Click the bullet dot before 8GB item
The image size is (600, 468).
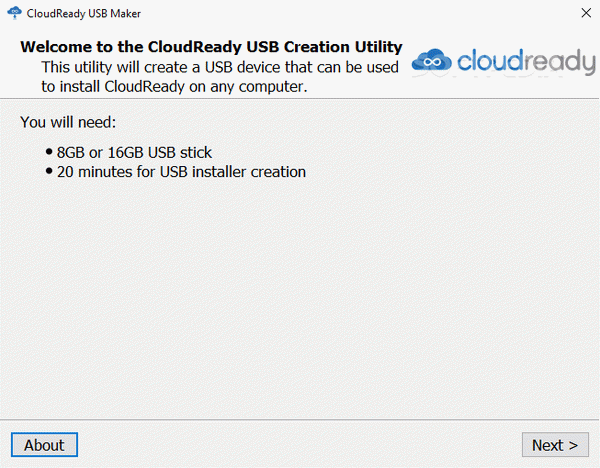pos(49,152)
